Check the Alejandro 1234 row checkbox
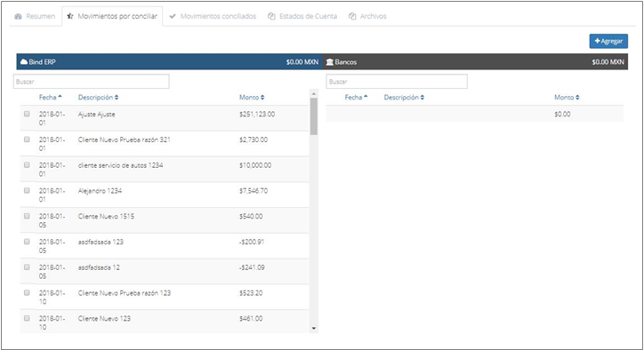This screenshot has height=350, width=644. click(27, 190)
